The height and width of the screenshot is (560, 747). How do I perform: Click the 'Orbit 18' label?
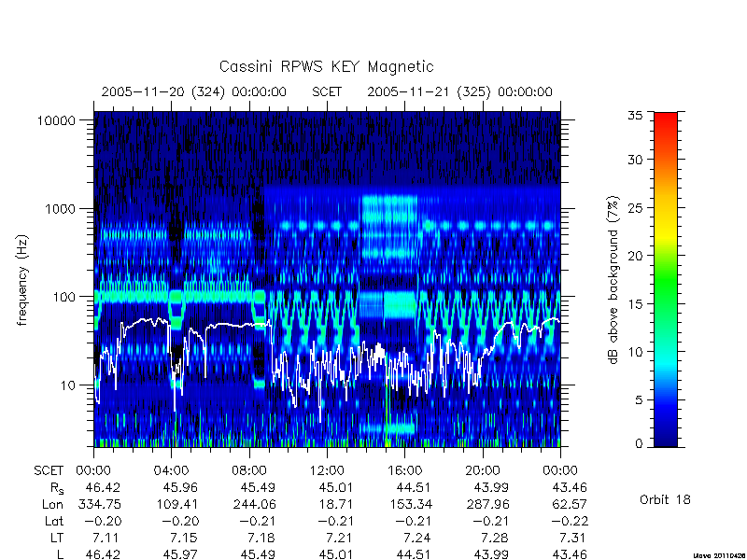point(665,499)
